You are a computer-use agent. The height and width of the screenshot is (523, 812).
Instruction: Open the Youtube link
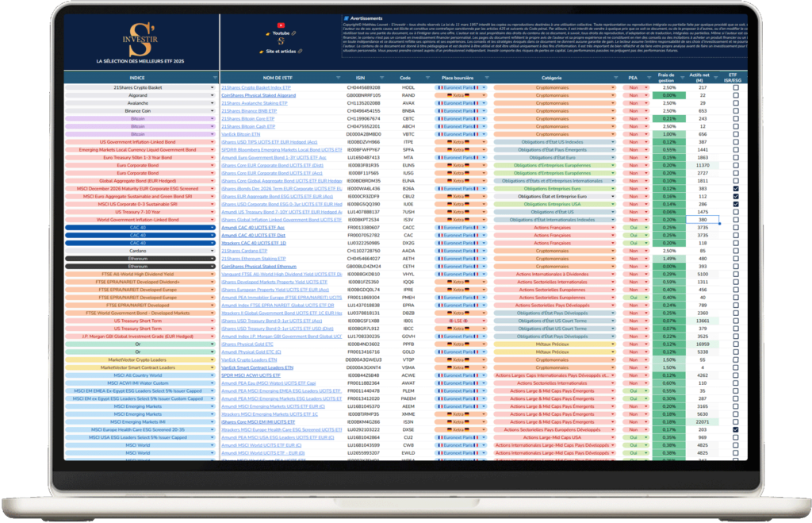(282, 33)
